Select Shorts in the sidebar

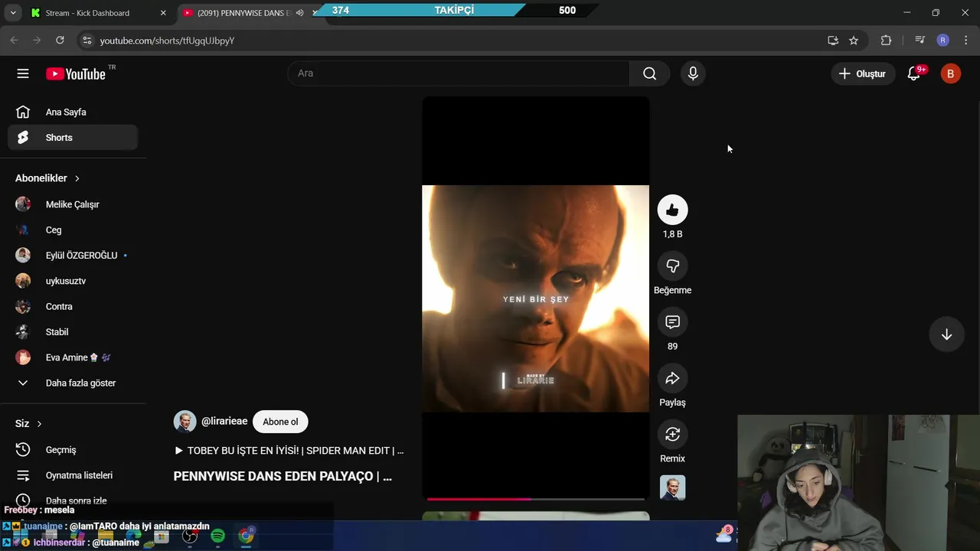[x=73, y=138]
